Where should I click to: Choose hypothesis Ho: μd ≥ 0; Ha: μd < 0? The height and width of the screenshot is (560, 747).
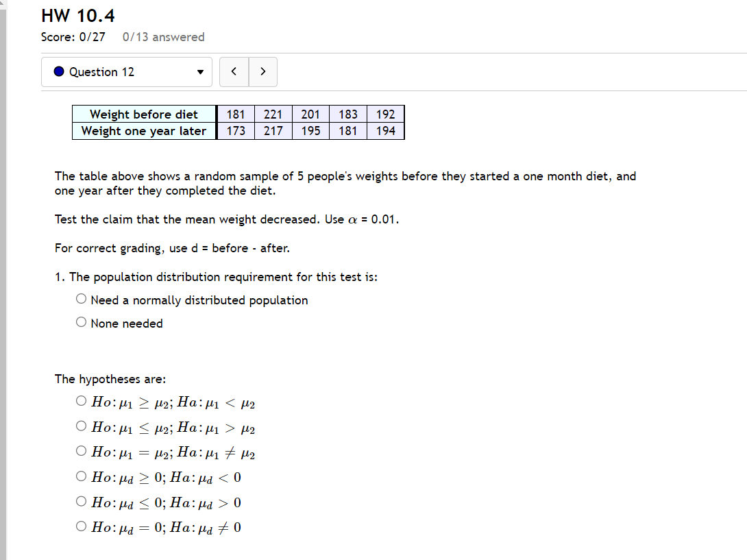tap(81, 476)
